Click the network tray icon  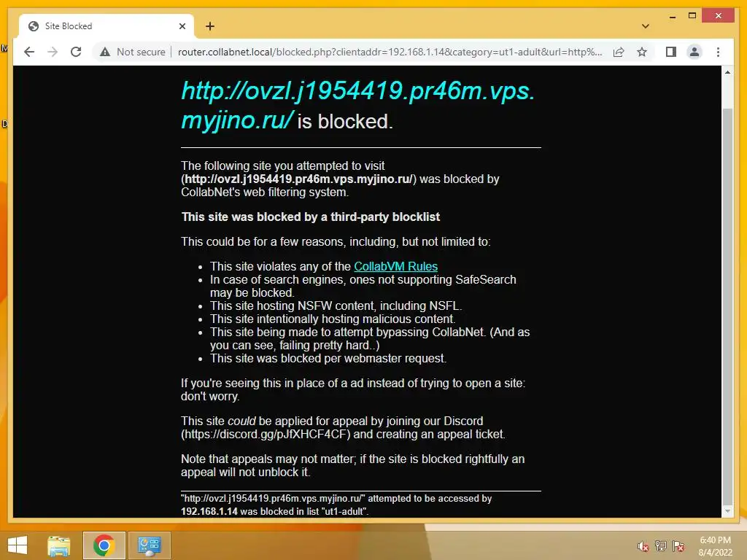click(x=661, y=546)
